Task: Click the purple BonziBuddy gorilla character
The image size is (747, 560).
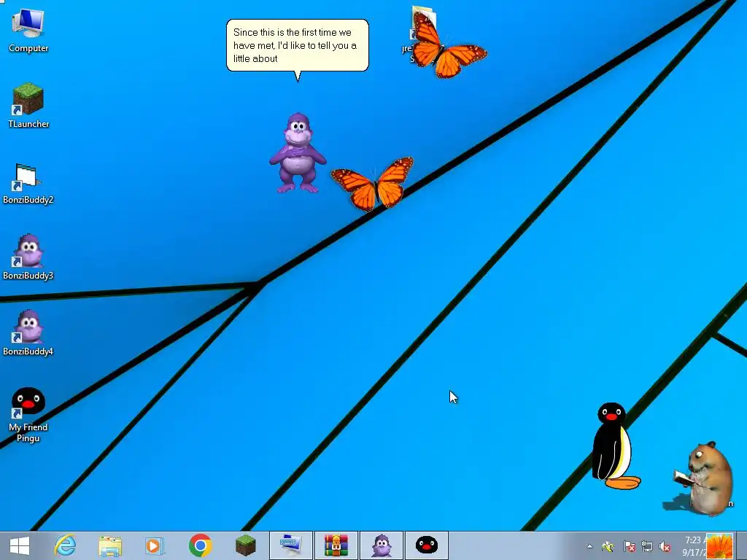Action: tap(298, 153)
